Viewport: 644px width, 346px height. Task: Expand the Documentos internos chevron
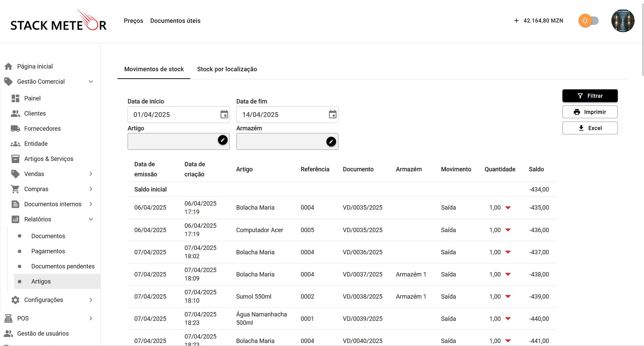pos(91,204)
